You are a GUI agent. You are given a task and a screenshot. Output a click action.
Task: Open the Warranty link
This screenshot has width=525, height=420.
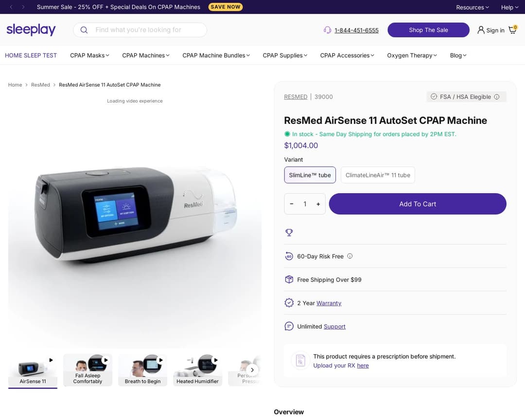point(329,303)
